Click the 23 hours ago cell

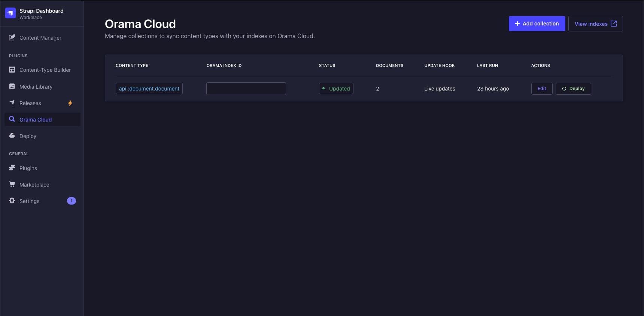click(x=493, y=89)
